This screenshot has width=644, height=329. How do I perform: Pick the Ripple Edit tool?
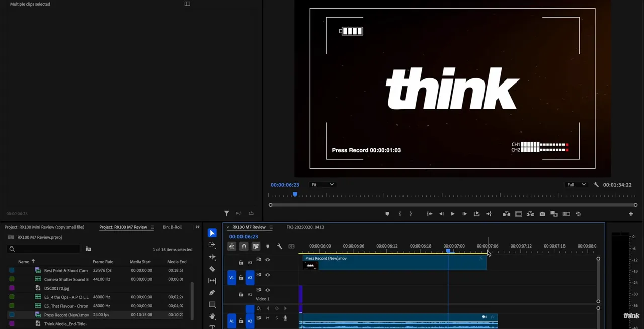pos(212,257)
